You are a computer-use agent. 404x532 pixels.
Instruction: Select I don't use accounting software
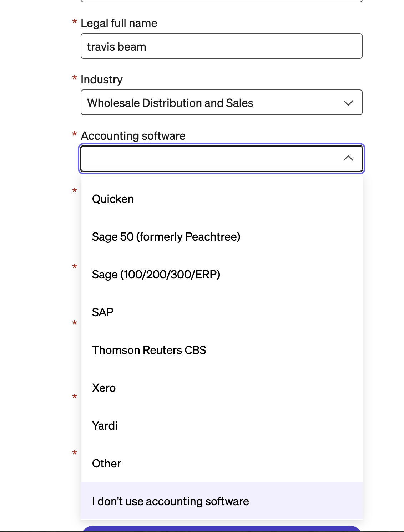222,501
